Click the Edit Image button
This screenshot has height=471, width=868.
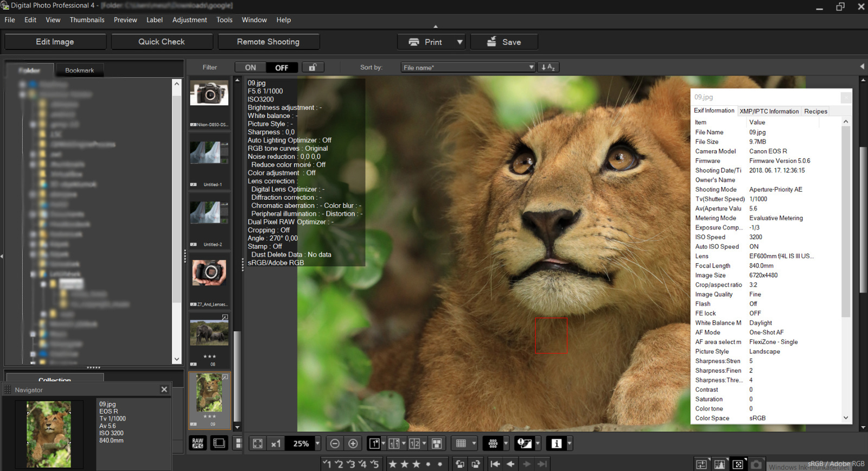coord(55,42)
